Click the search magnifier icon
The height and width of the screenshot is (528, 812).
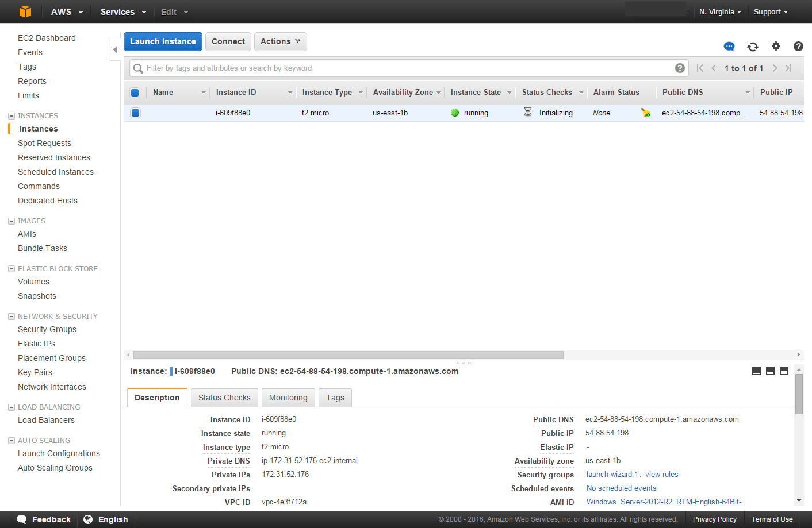pos(138,68)
